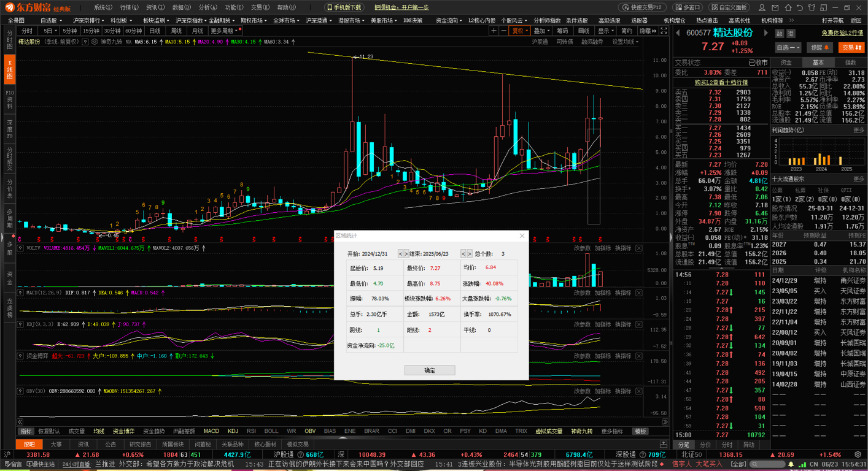Click the orange 交易 trade button

click(x=851, y=47)
